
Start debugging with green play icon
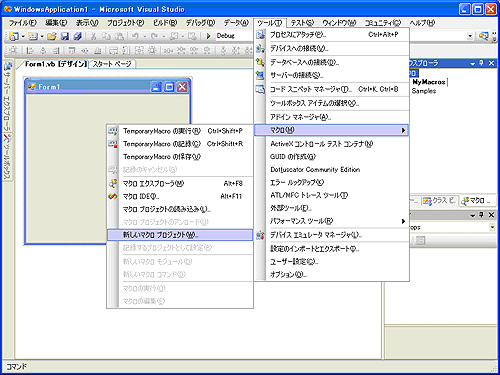point(208,36)
